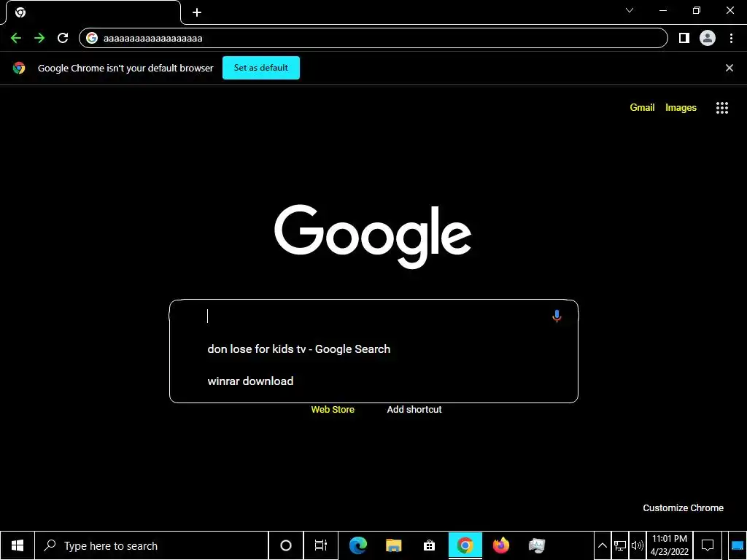Open the notification action center icon

point(708,545)
